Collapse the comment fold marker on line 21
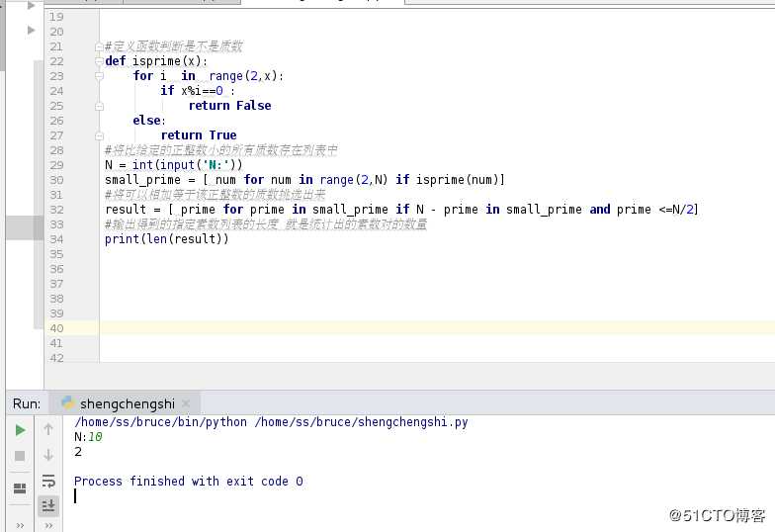The height and width of the screenshot is (532, 775). tap(99, 46)
